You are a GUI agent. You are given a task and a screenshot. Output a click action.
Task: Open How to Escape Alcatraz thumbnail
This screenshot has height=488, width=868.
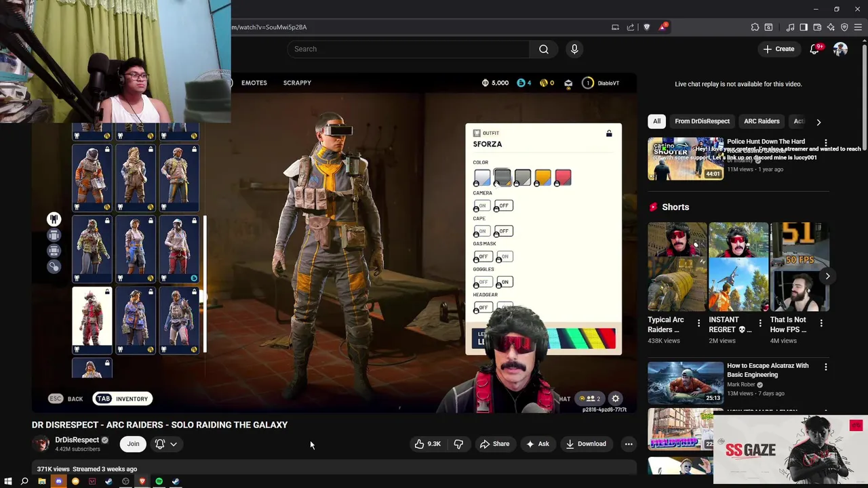(686, 383)
